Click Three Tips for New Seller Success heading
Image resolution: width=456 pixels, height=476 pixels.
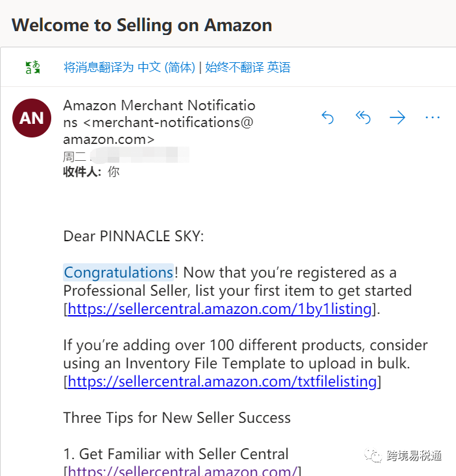point(176,418)
